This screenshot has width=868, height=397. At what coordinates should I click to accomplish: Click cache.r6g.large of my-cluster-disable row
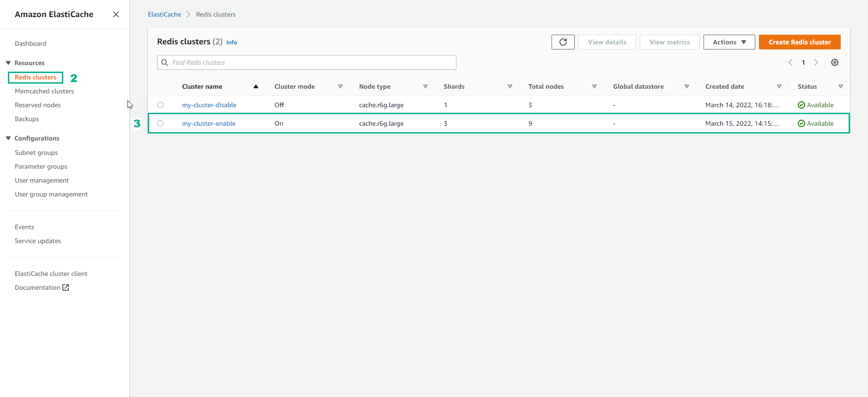tap(381, 105)
